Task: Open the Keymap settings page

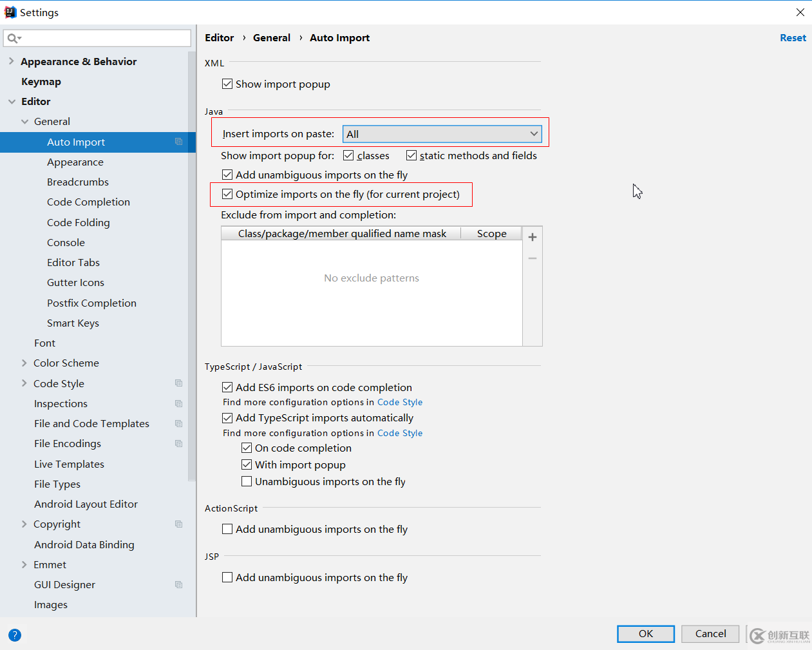Action: [x=41, y=82]
